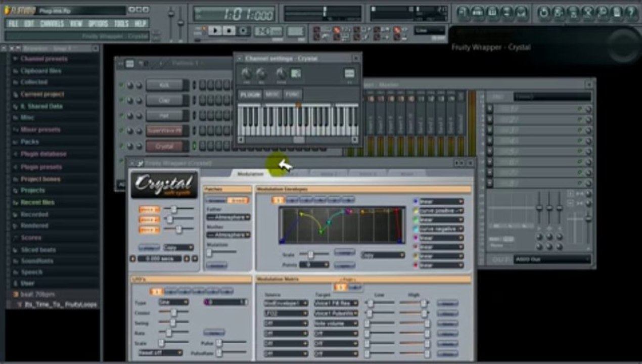Open the VIEW menu

tap(76, 24)
